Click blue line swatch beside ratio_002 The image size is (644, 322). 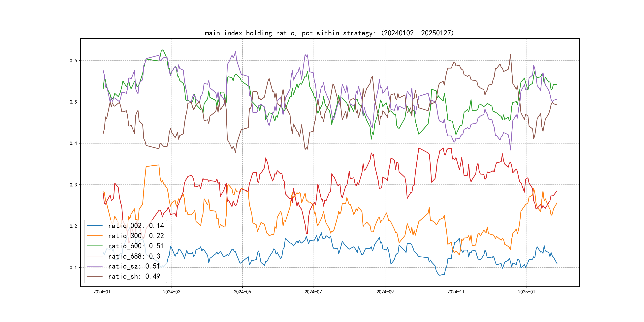tap(95, 226)
